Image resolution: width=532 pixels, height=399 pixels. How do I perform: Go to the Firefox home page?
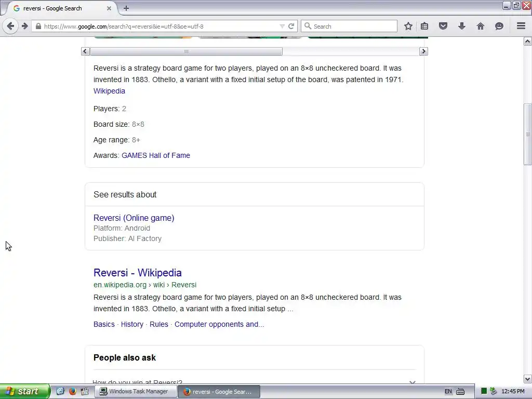point(481,26)
